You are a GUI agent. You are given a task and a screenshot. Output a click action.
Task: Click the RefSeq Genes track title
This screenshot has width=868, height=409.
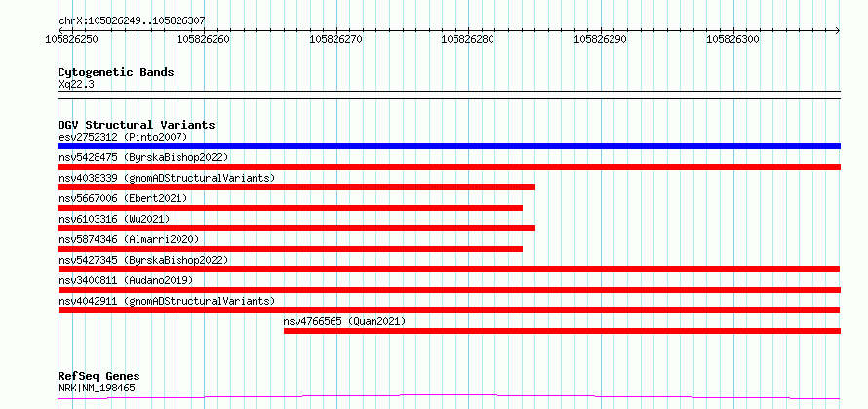(x=99, y=377)
